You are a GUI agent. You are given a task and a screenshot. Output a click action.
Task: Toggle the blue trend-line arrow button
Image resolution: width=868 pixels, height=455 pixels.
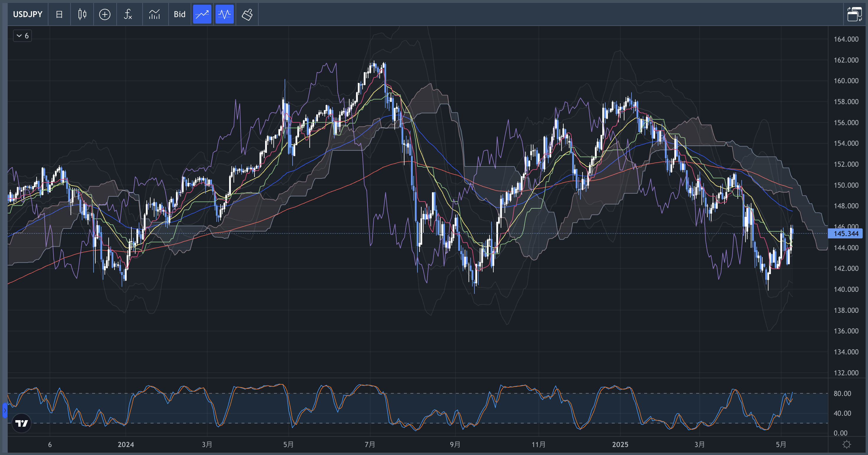(202, 14)
